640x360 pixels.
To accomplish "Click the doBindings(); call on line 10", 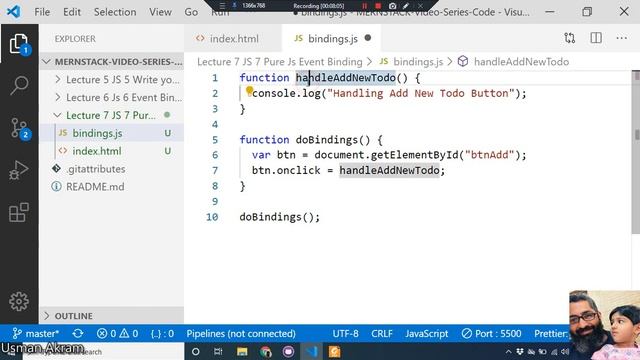I will tap(280, 217).
